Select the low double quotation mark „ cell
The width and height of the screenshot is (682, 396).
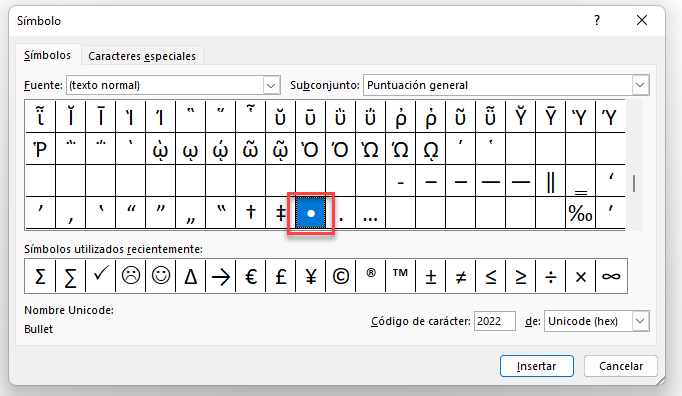(x=191, y=213)
